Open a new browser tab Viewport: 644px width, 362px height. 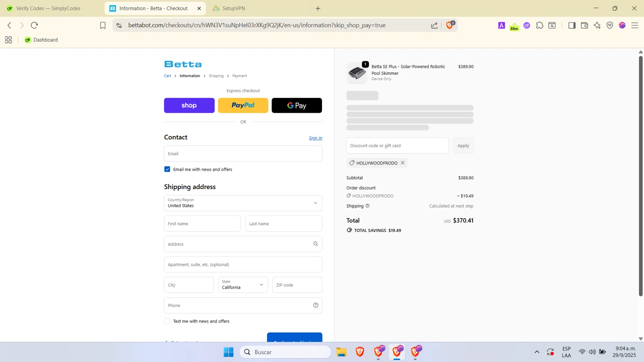click(318, 8)
